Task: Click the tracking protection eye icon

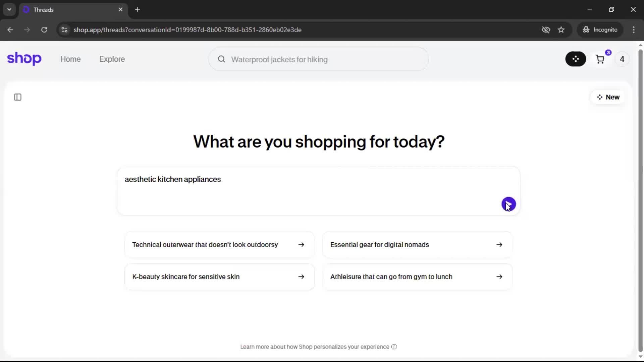Action: [546, 30]
